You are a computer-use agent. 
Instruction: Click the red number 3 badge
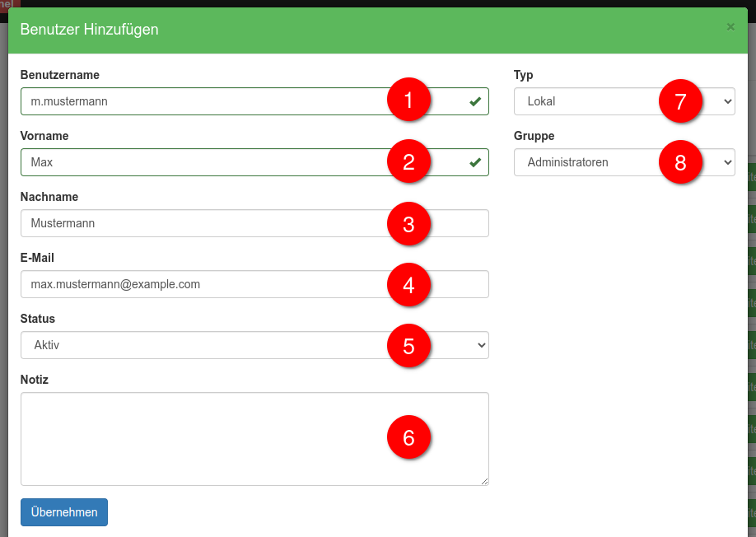pyautogui.click(x=408, y=223)
